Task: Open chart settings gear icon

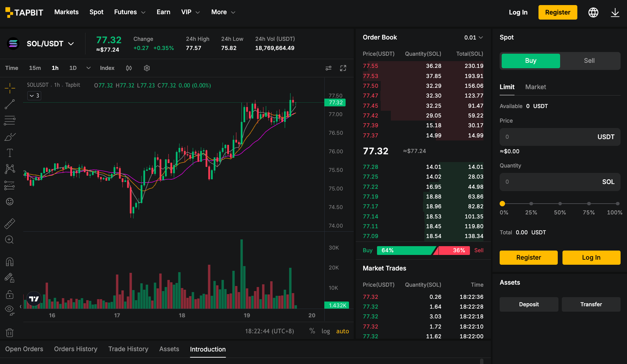Action: 147,68
